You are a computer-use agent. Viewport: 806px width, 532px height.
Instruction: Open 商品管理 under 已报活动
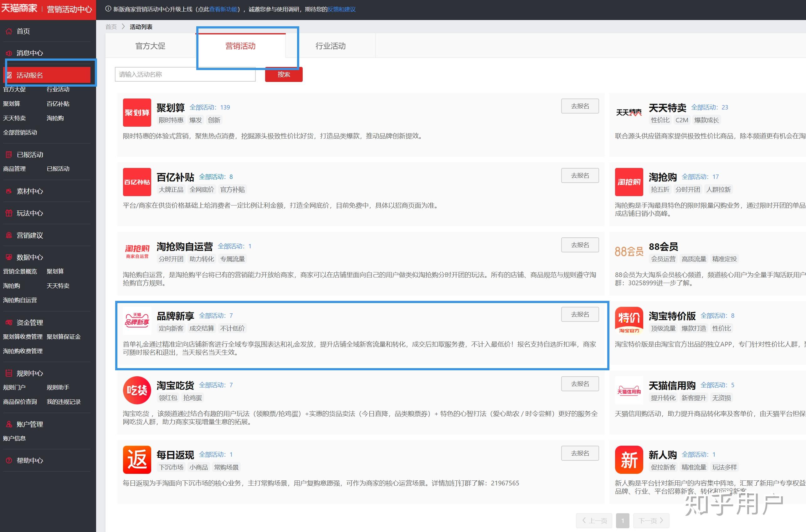pos(14,169)
